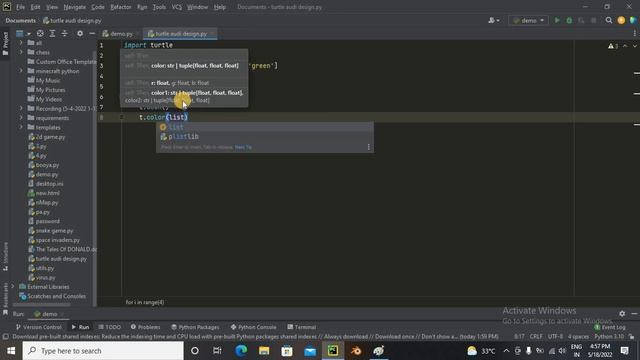Go to next highlighted error arrow
640x360 pixels.
click(x=634, y=46)
